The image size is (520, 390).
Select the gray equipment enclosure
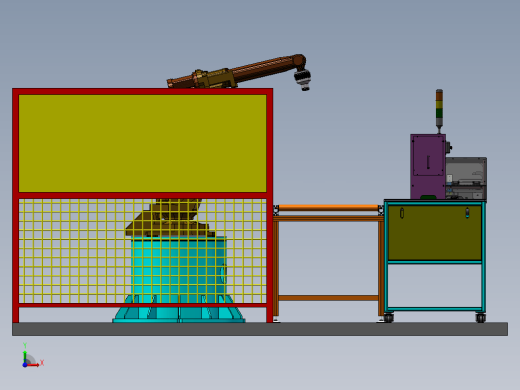click(x=466, y=178)
